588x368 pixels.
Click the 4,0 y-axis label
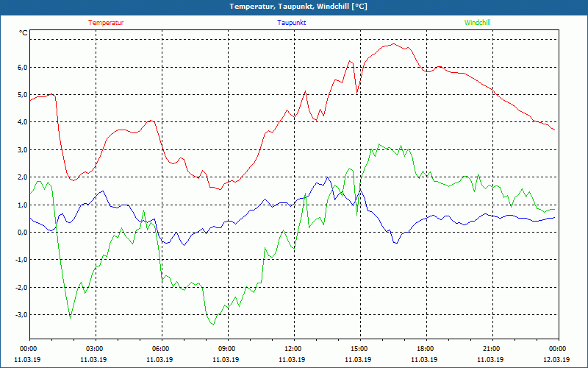(22, 122)
